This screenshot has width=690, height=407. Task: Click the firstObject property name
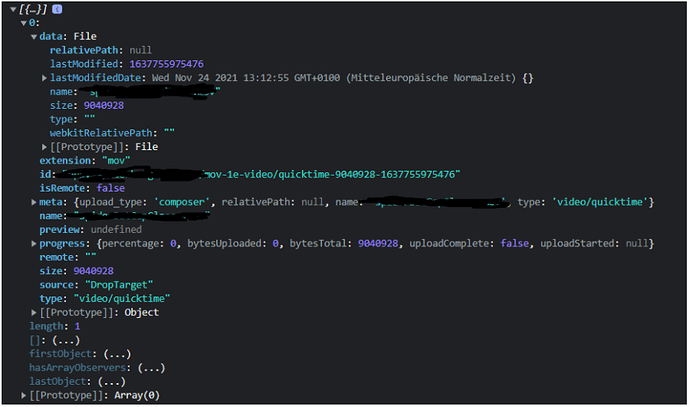61,354
